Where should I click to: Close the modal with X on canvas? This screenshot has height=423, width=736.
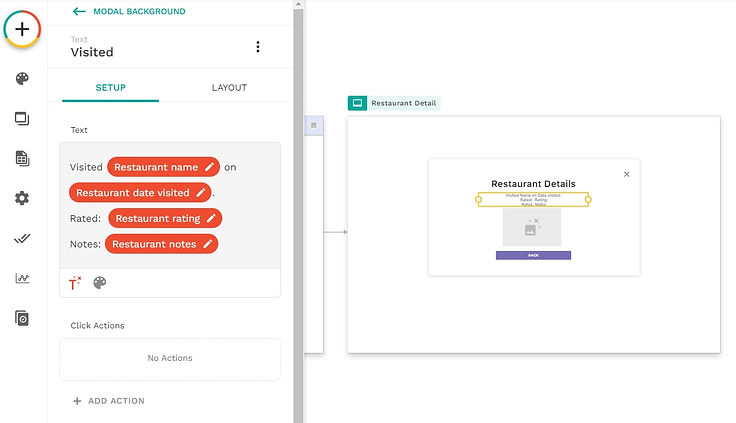627,174
